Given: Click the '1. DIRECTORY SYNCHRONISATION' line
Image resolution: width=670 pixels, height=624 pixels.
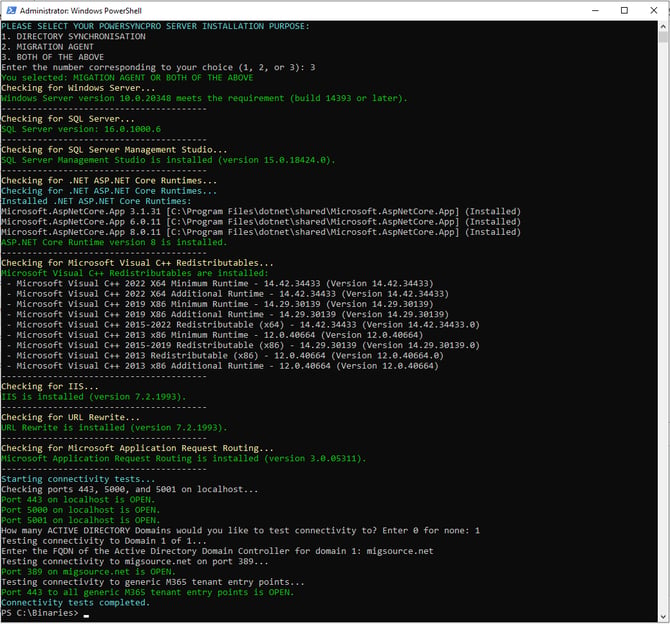Looking at the screenshot, I should coord(73,36).
